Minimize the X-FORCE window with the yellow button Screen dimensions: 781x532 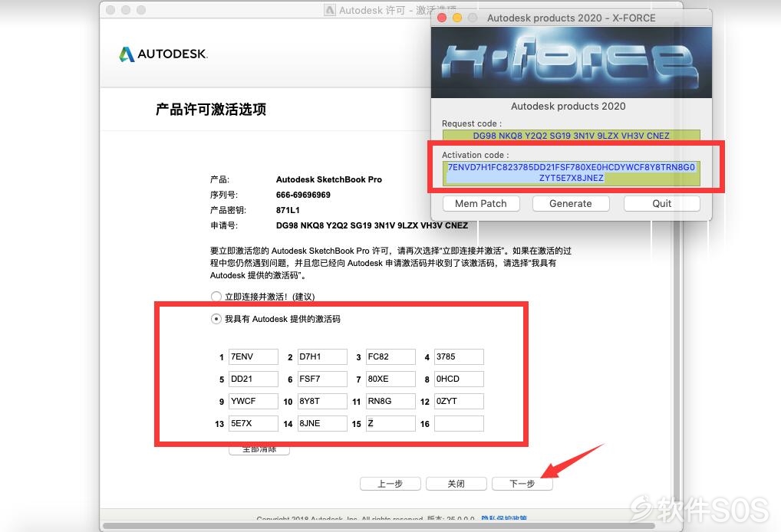457,18
